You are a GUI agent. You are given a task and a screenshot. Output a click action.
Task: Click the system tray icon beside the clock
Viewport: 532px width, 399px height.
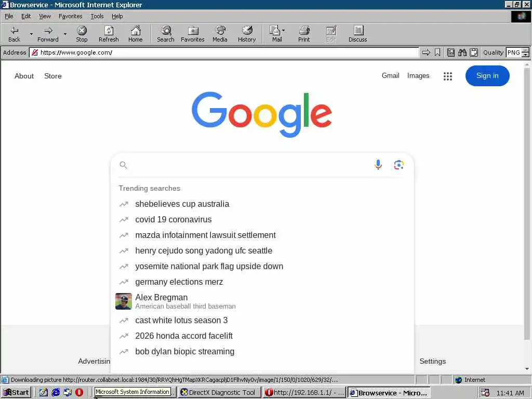tap(485, 393)
